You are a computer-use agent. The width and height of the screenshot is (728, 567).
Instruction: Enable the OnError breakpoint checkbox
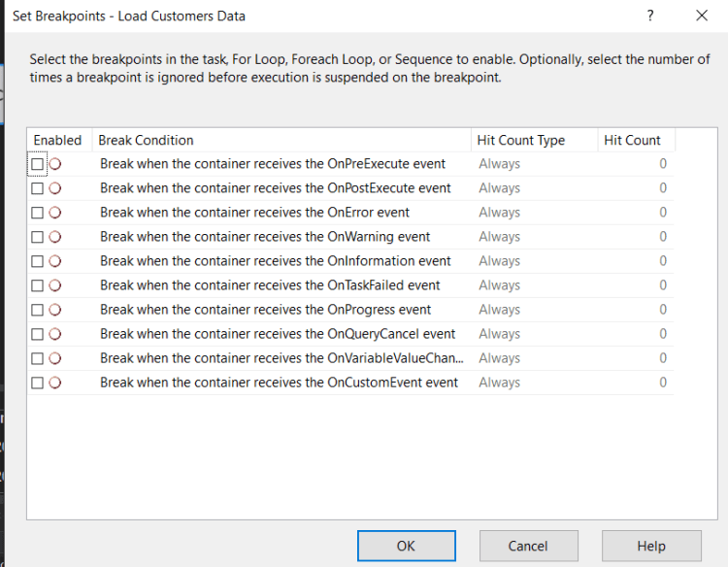coord(38,213)
